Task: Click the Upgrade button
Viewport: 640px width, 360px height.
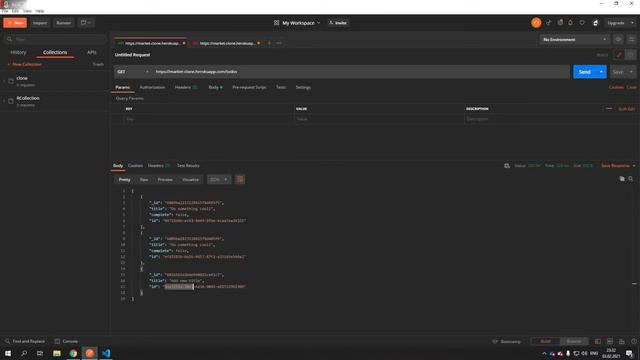Action: (x=616, y=23)
